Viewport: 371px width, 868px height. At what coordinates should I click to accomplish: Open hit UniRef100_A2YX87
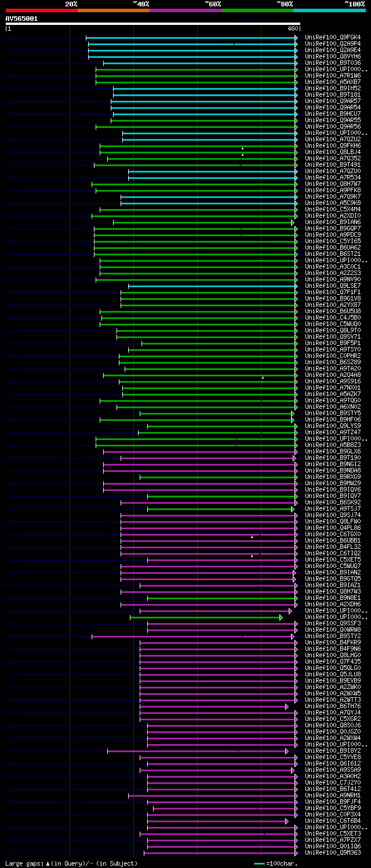(x=333, y=305)
